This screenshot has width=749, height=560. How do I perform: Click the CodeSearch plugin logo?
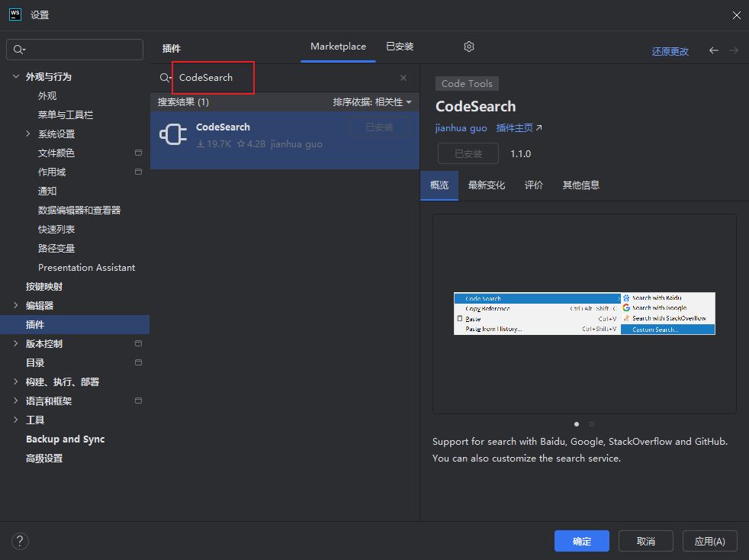[x=173, y=134]
